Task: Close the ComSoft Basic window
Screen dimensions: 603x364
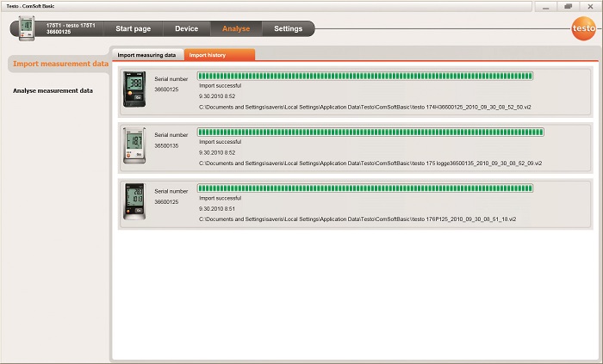Action: pos(590,7)
